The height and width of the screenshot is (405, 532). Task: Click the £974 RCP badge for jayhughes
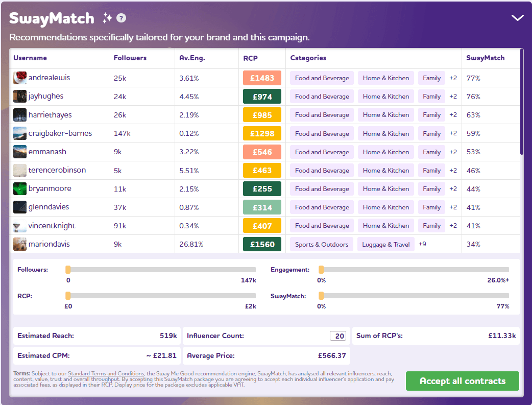(262, 97)
